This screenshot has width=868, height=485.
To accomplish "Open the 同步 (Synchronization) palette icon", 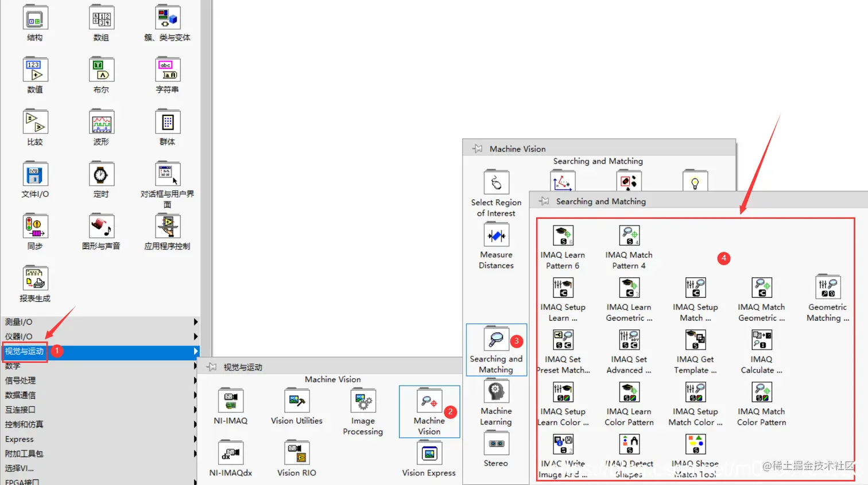I will (x=35, y=227).
